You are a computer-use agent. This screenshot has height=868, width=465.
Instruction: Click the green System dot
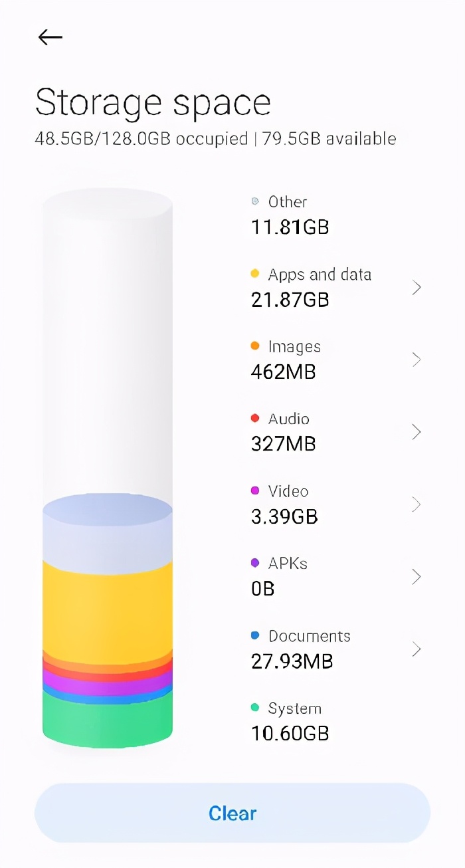[255, 708]
